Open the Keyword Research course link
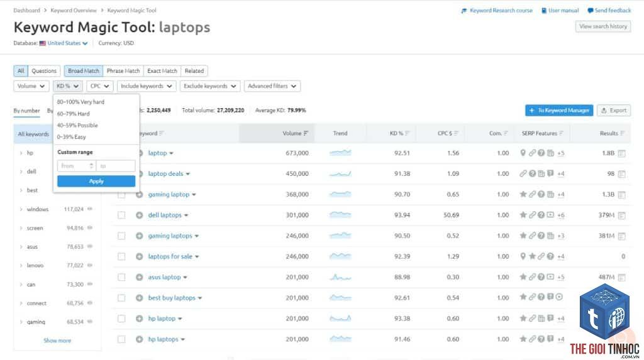 497,10
